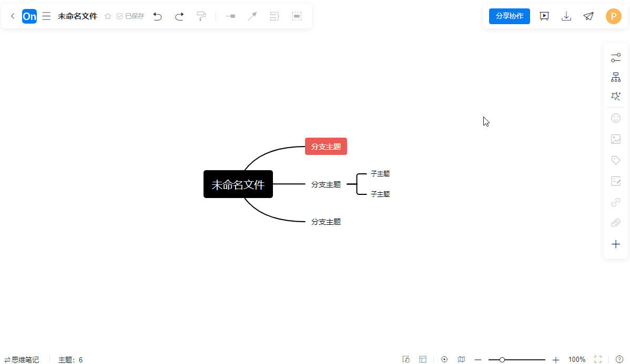Insert a summary brace
The height and width of the screenshot is (364, 630).
click(274, 16)
